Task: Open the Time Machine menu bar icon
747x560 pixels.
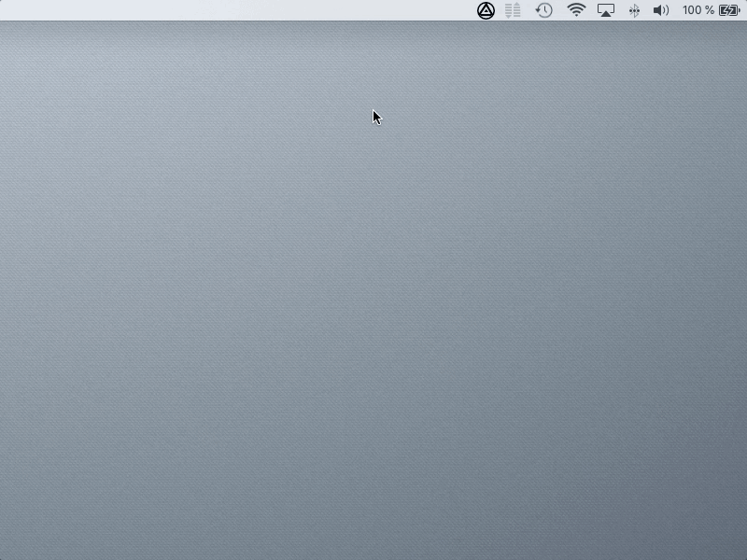Action: coord(543,10)
